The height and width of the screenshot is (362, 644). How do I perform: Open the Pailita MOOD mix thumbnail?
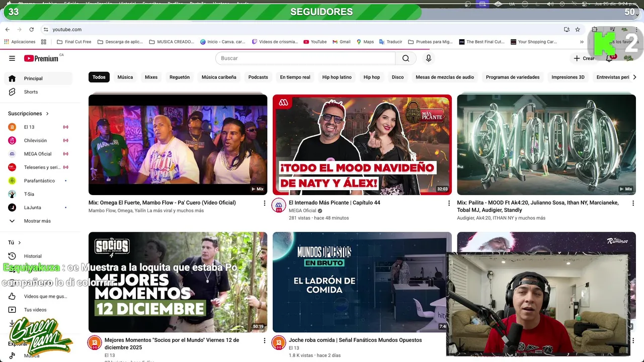point(546,145)
